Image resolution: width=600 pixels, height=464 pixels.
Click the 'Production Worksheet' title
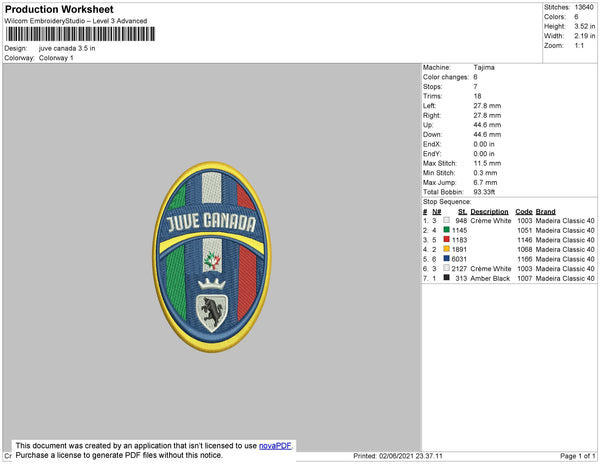coord(59,9)
